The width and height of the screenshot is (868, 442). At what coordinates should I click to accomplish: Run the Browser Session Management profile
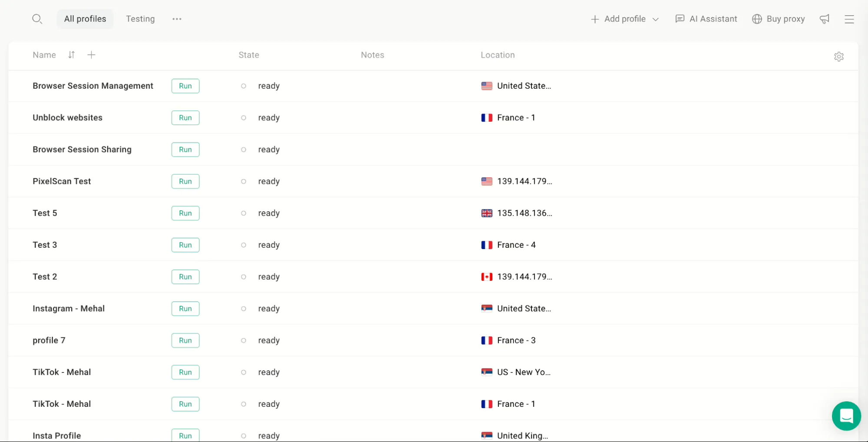(x=185, y=86)
